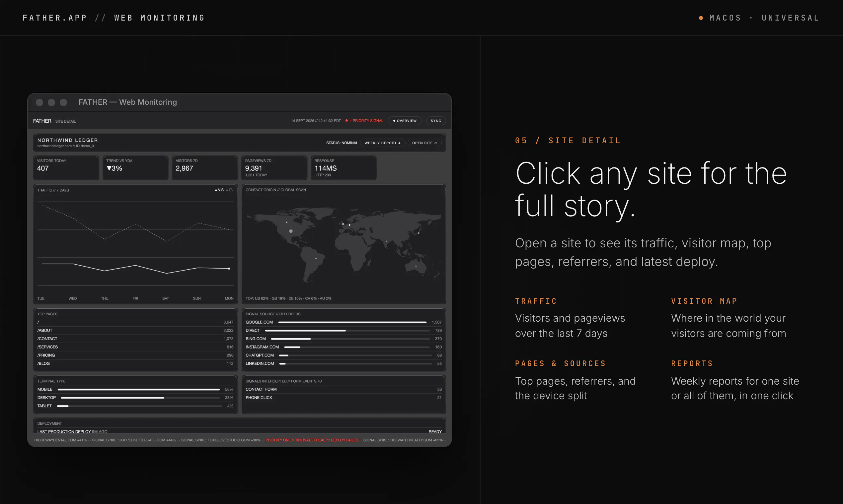Click the LINKEDIN.COM referrer row
Viewport: 843px width, 504px height.
pyautogui.click(x=343, y=363)
